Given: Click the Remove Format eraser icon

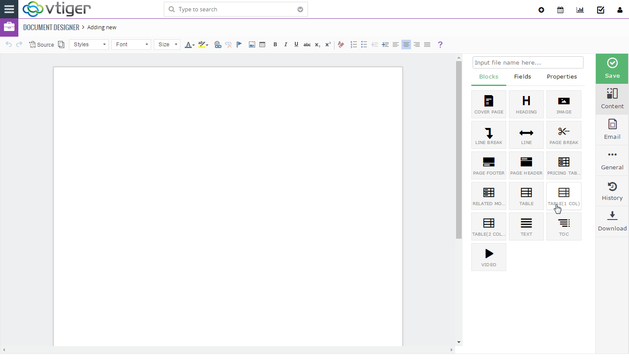Looking at the screenshot, I should point(341,45).
